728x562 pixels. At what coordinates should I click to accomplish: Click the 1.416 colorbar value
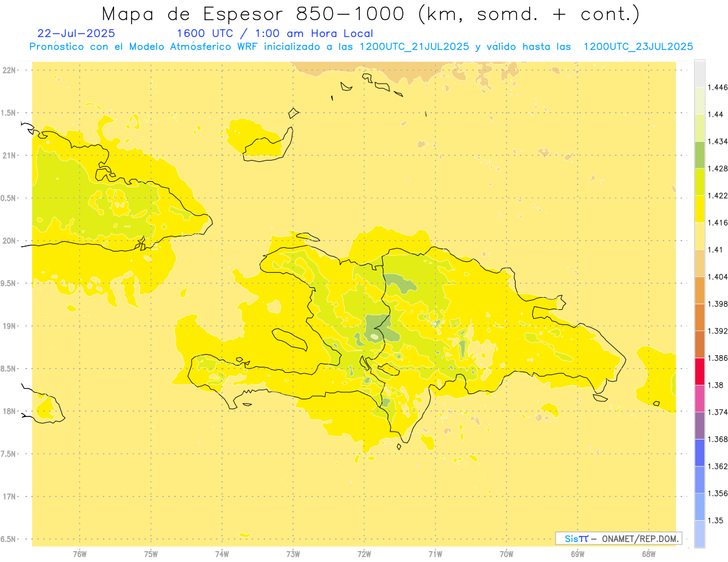coord(718,222)
